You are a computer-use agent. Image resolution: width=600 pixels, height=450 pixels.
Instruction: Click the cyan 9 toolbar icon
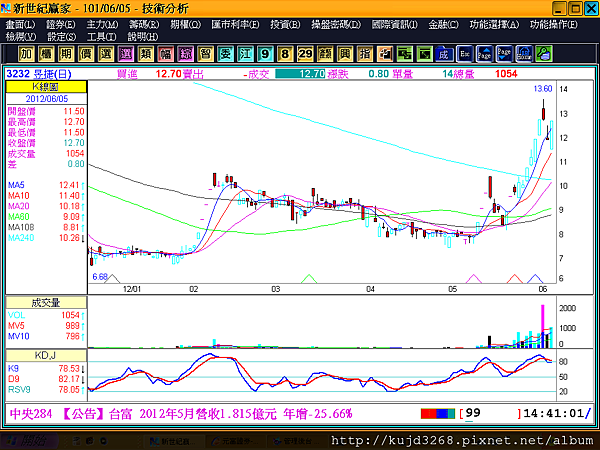pos(265,54)
